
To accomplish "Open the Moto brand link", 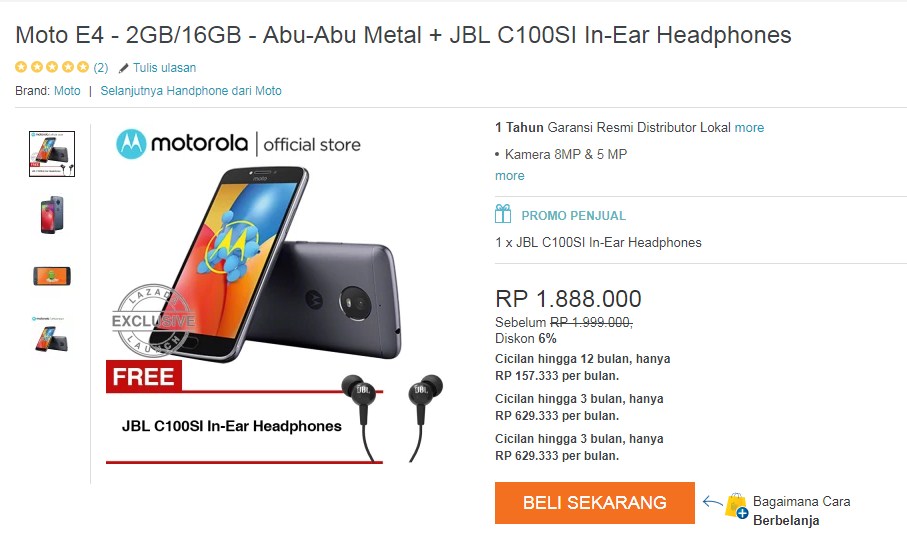I will tap(67, 91).
